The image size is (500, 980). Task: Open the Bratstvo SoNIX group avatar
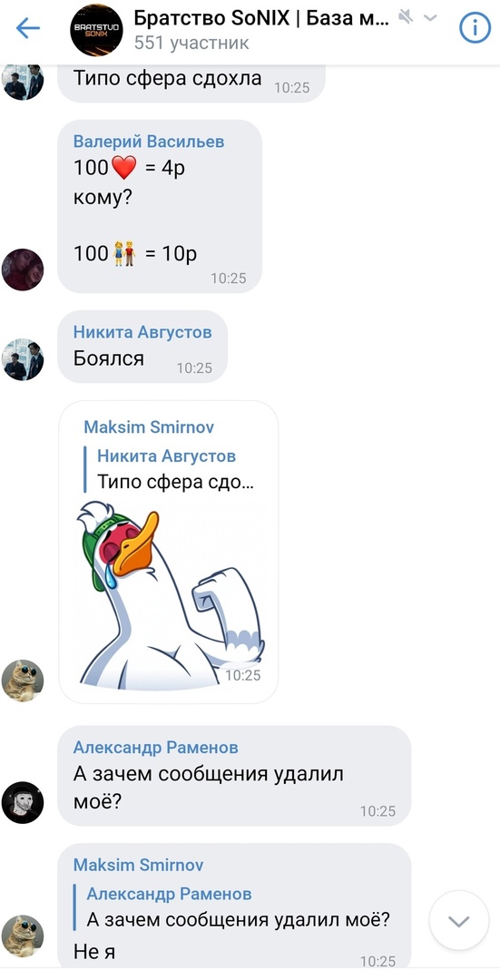(x=96, y=30)
